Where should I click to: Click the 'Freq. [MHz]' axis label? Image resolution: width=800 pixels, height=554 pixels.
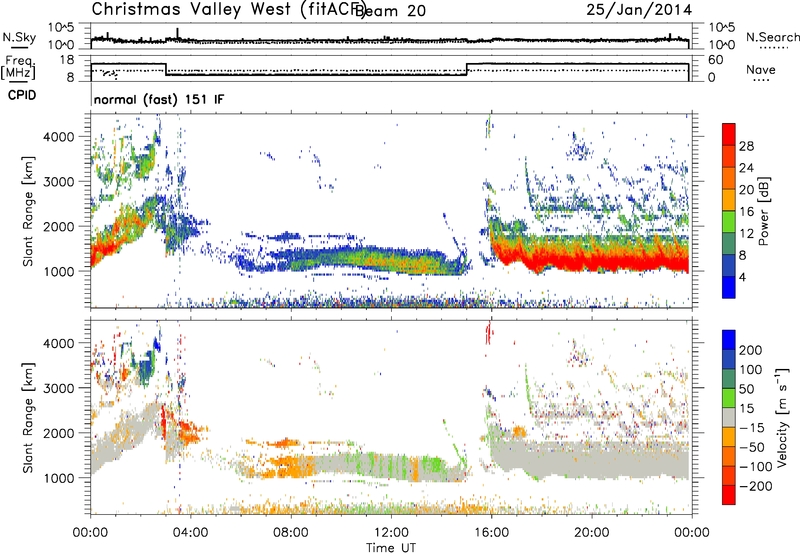(x=18, y=67)
